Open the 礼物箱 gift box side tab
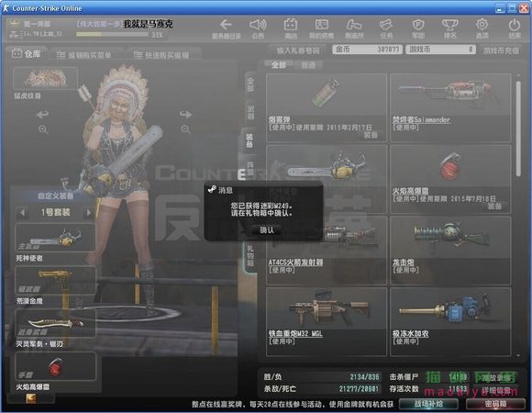This screenshot has height=413, width=532. (250, 255)
